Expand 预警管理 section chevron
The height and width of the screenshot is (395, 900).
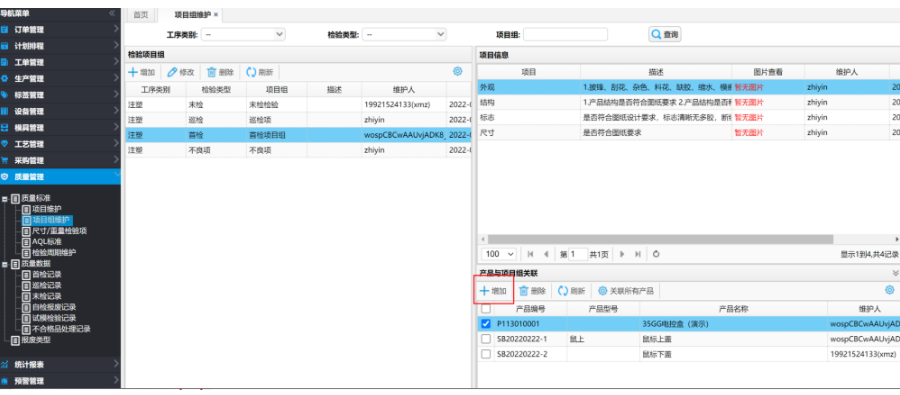(117, 380)
